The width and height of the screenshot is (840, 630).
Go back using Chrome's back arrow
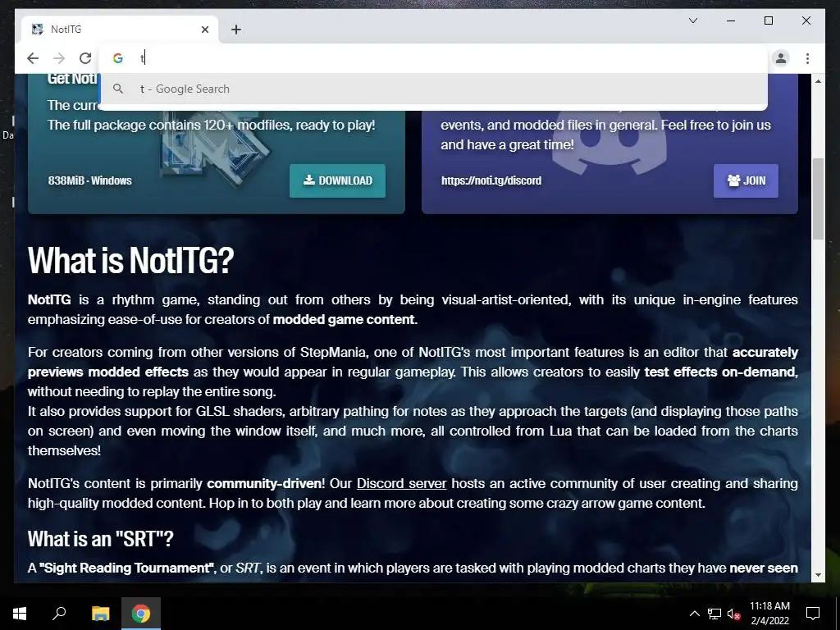33,58
